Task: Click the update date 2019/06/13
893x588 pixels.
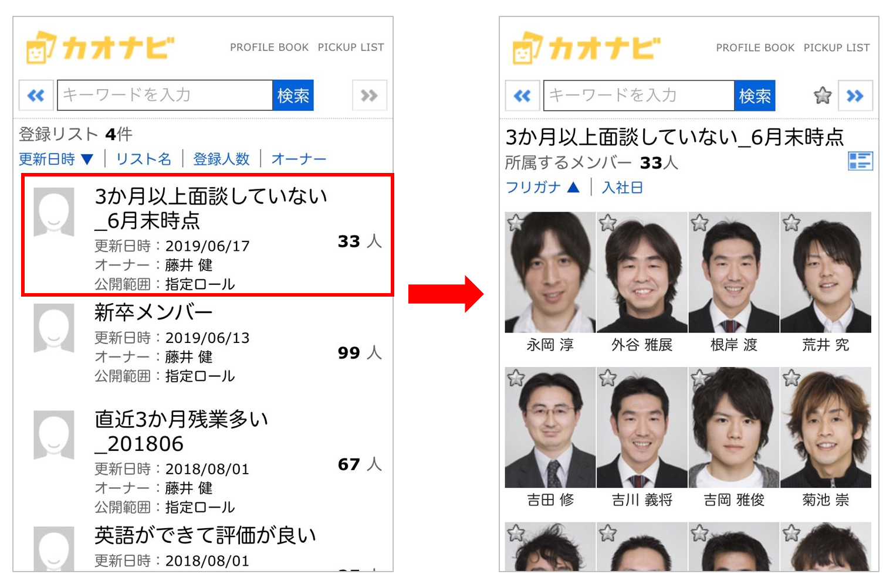Action: tap(208, 338)
